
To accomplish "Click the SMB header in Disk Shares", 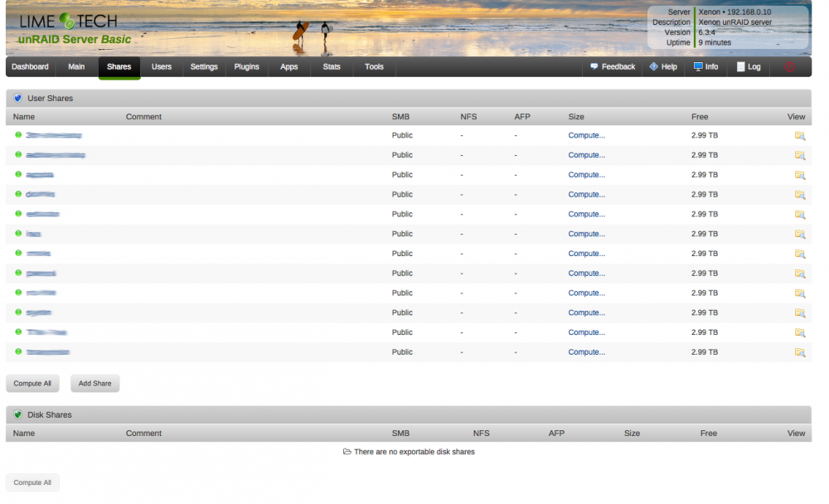I will pos(400,434).
